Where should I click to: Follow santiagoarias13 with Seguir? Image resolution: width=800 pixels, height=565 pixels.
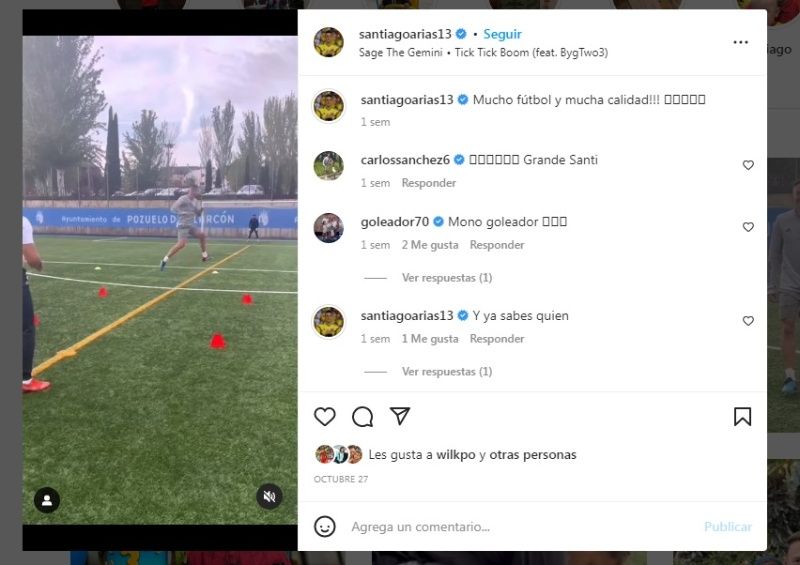tap(502, 34)
